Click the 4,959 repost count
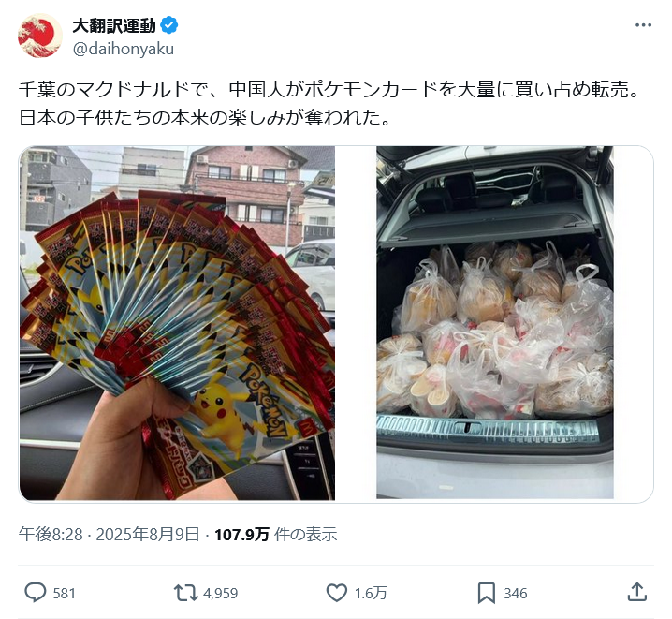The height and width of the screenshot is (619, 672). pos(220,594)
